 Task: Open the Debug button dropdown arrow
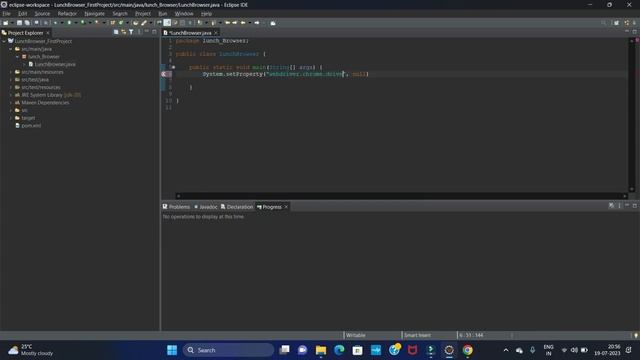pyautogui.click(x=62, y=23)
